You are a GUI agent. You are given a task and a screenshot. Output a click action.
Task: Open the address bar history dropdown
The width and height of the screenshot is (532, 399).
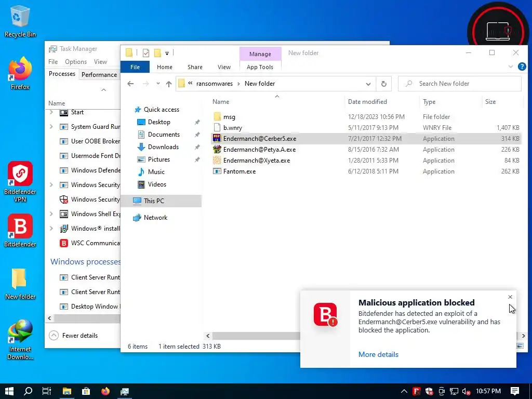[368, 84]
